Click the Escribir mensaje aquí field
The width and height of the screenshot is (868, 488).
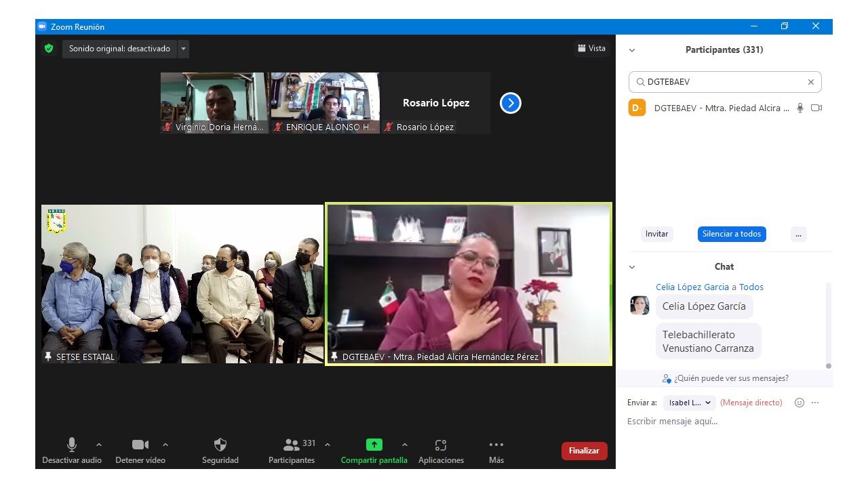point(722,422)
